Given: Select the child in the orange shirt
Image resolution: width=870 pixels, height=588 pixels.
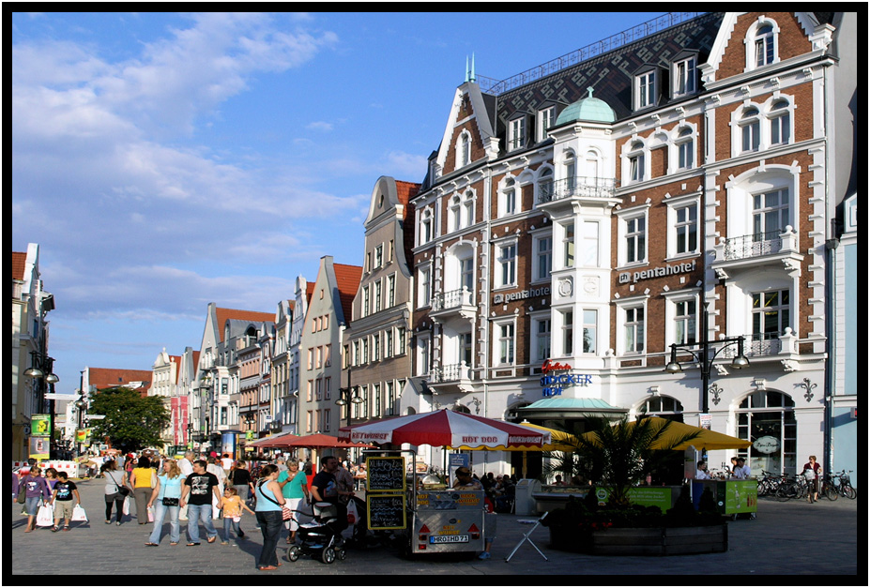Looking at the screenshot, I should point(230,514).
